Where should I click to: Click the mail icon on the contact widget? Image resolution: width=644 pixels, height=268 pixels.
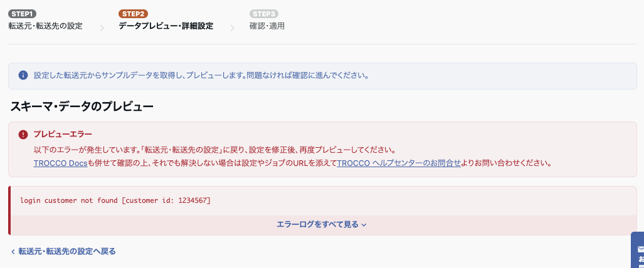point(641,249)
